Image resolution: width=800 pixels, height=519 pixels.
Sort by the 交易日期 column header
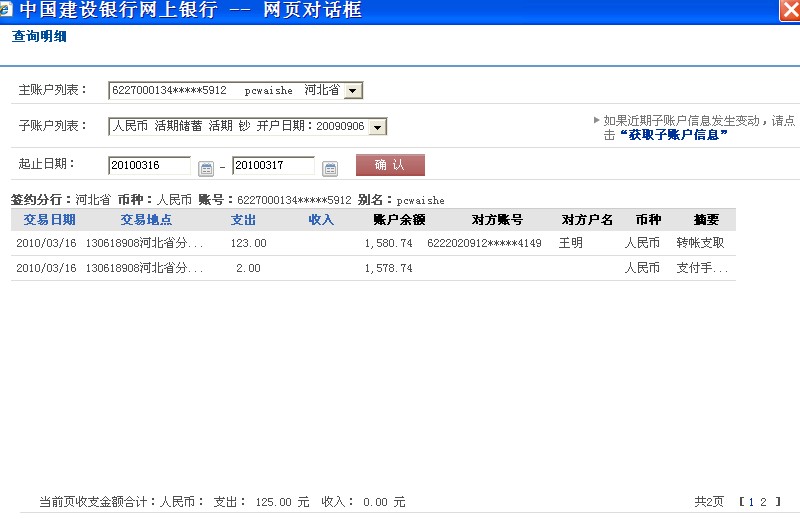click(49, 220)
